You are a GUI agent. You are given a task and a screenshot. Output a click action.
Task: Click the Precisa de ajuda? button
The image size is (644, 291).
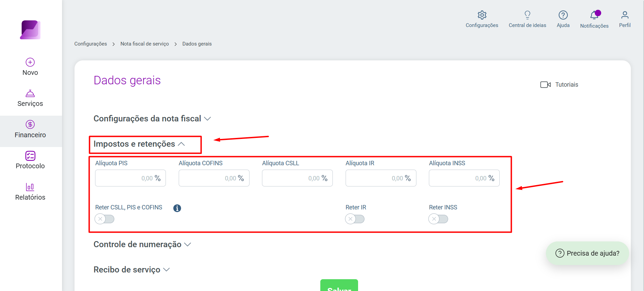coord(587,253)
